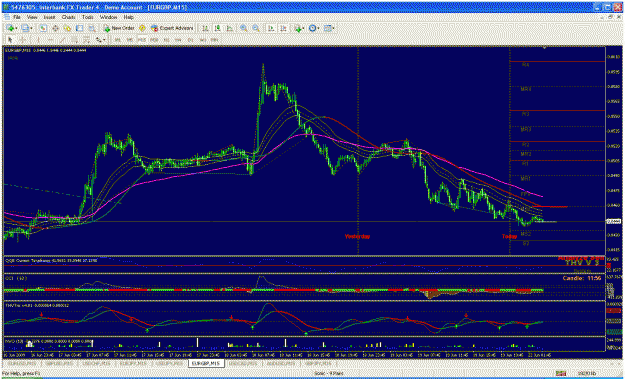625x379 pixels.
Task: Expand the Templates dropdown arrow
Action: 333,28
